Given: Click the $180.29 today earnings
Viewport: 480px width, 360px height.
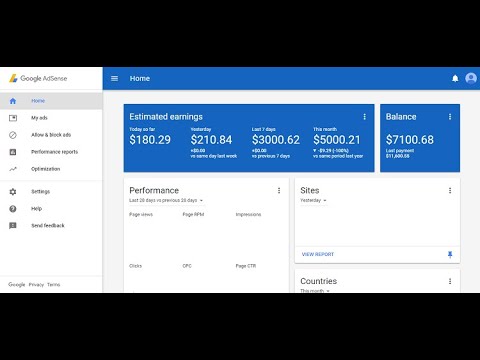Looking at the screenshot, I should tap(150, 140).
